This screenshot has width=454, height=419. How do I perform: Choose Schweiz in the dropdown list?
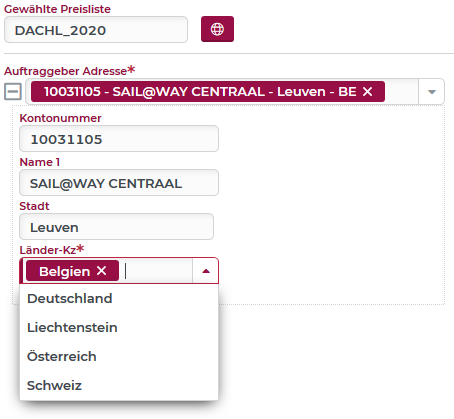(x=119, y=385)
